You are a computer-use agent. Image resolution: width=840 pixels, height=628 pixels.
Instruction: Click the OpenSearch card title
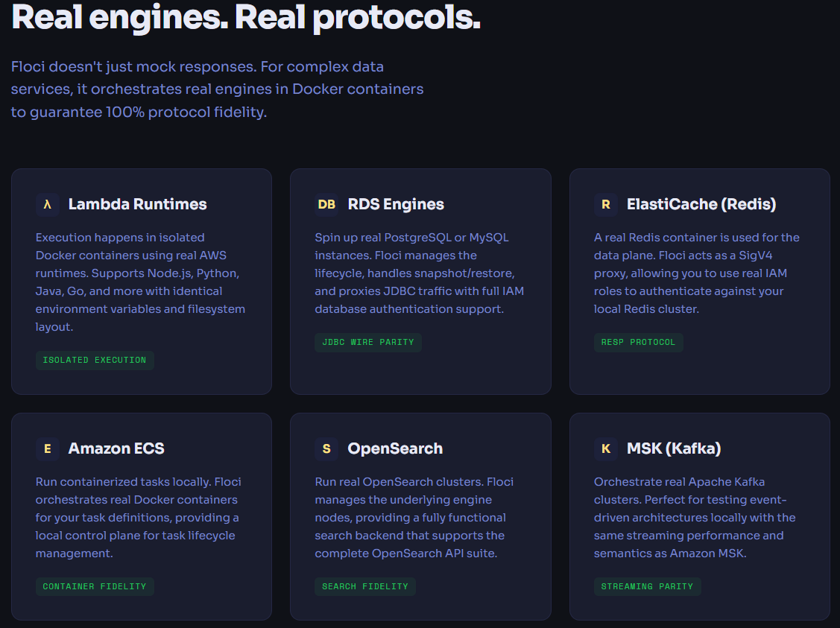tap(395, 448)
